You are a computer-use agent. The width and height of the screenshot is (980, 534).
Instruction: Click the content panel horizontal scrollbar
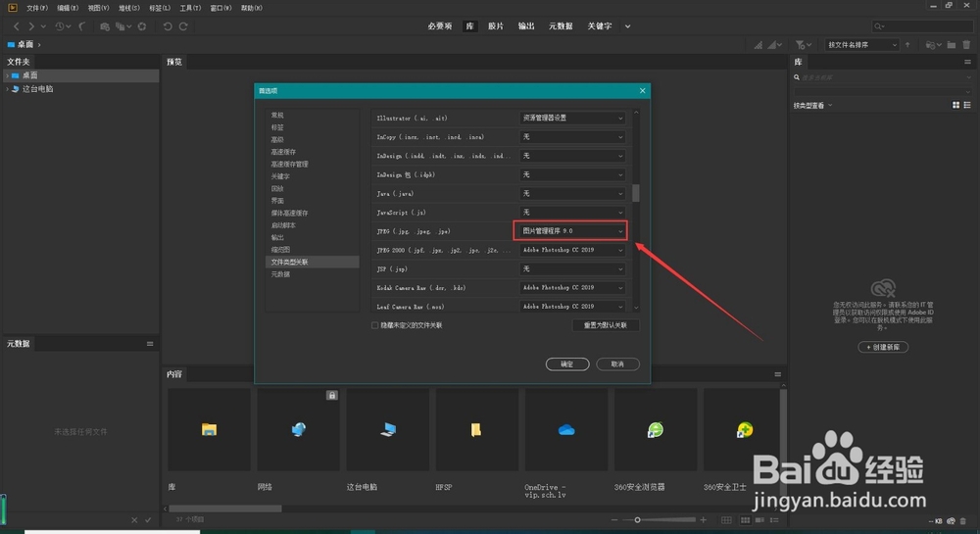click(225, 510)
